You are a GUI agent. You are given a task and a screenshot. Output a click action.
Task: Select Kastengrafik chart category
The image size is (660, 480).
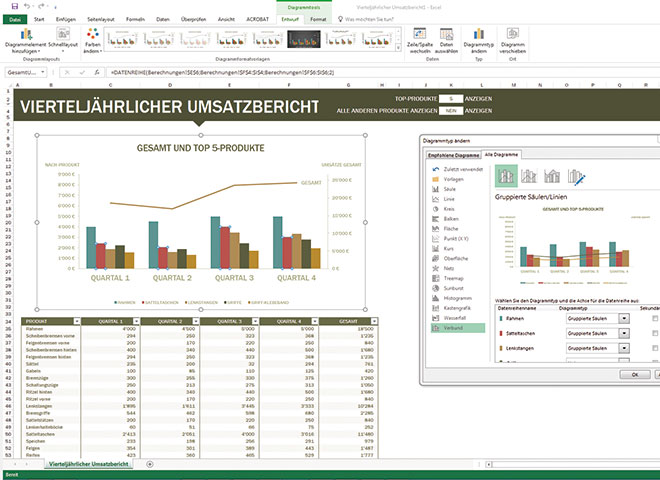tap(451, 308)
